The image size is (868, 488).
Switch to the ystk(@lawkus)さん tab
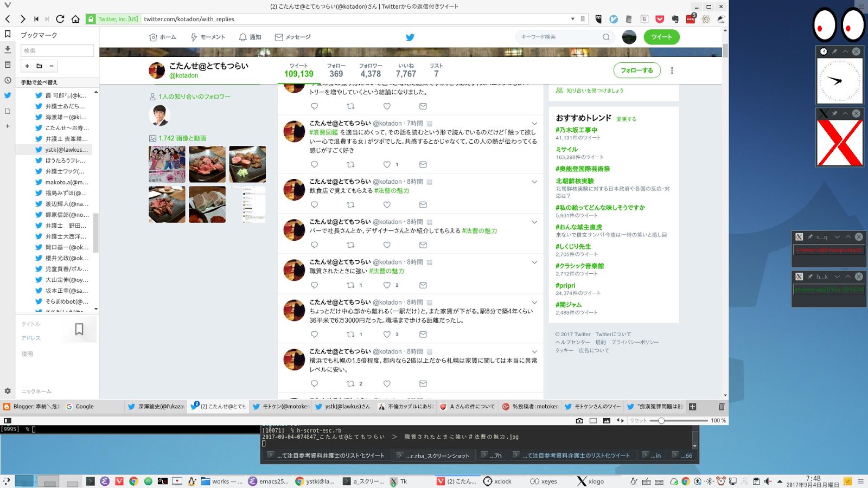(x=342, y=407)
